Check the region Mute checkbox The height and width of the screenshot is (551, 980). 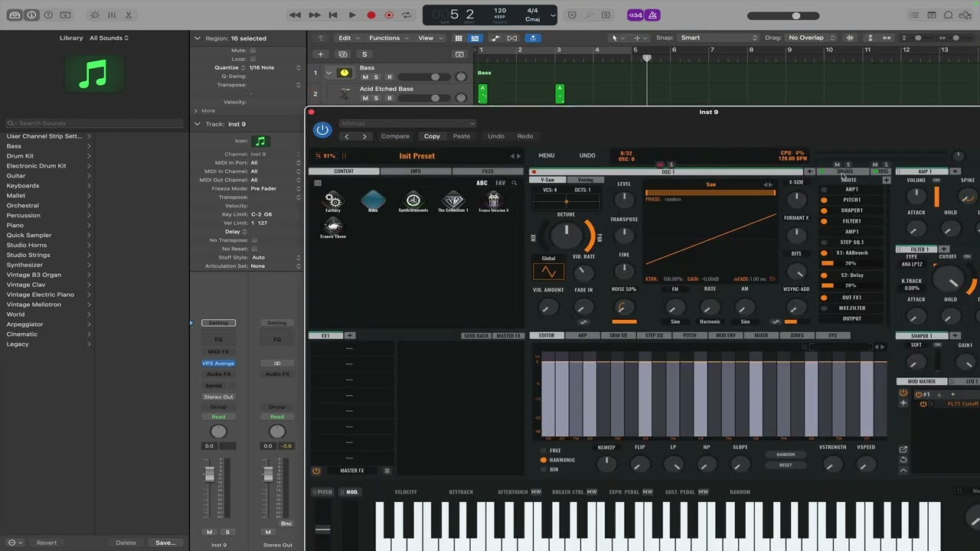[x=253, y=51]
